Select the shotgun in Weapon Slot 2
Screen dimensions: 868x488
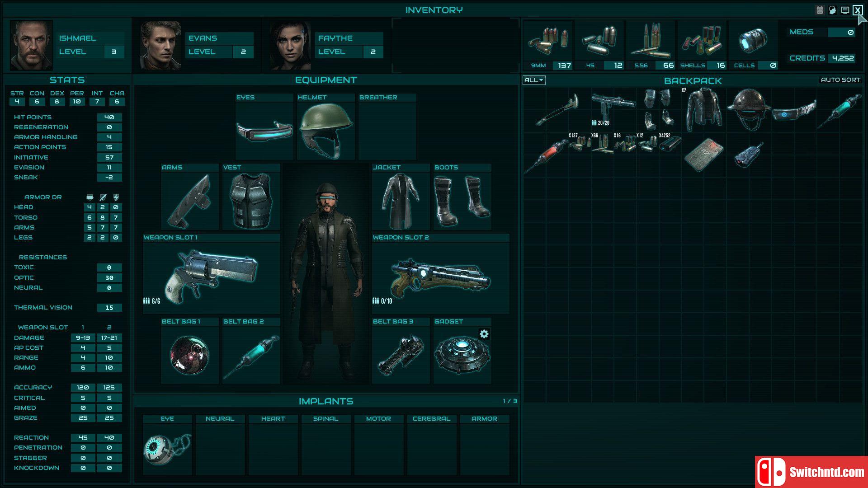(x=440, y=278)
